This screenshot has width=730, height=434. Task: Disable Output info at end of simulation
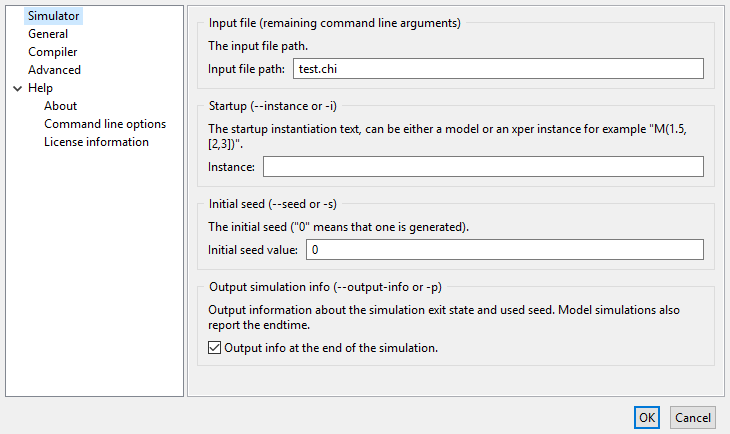click(x=214, y=348)
